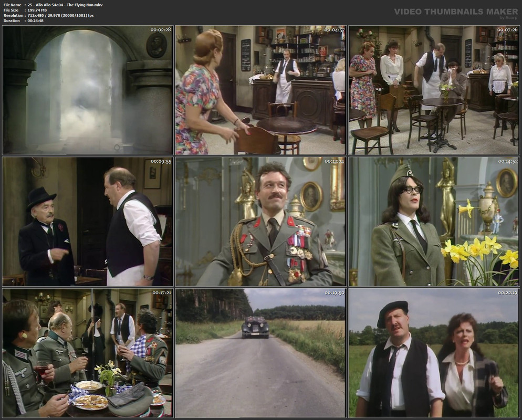The image size is (522, 420).
Task: Select the 00:22:19 field scene thumbnail
Action: coord(434,353)
